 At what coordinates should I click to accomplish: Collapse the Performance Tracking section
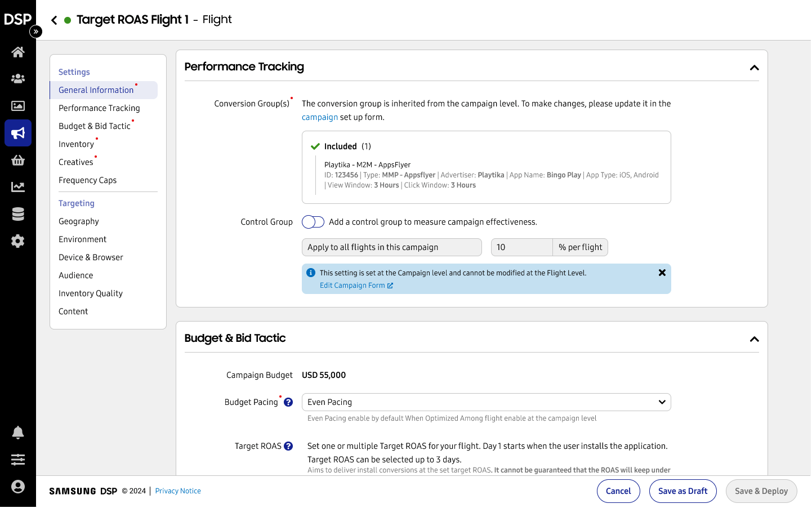pyautogui.click(x=754, y=68)
